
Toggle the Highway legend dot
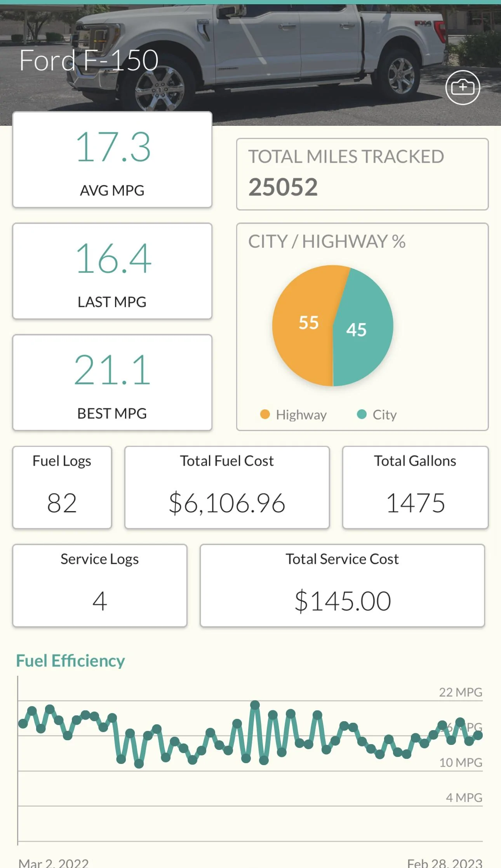[265, 414]
